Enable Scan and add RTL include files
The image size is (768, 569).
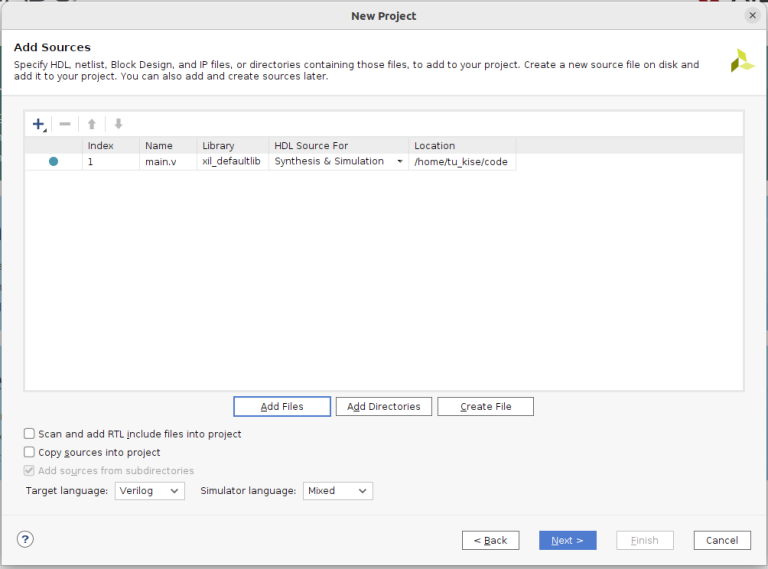pyautogui.click(x=30, y=434)
